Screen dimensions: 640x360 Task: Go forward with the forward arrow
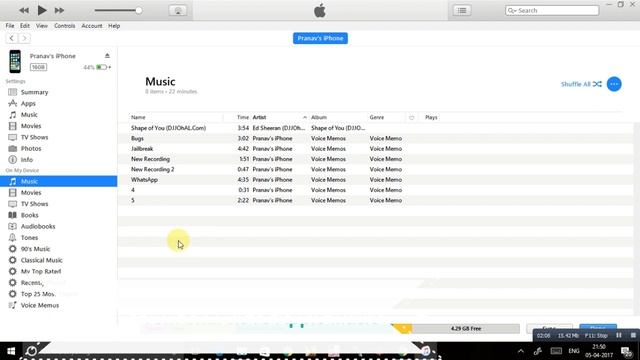coord(24,38)
